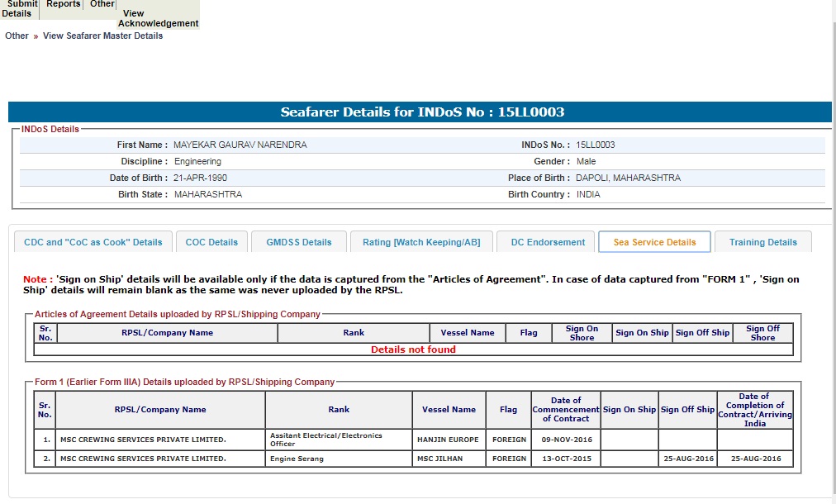
Task: Switch to the COC Details tab
Action: pos(211,242)
